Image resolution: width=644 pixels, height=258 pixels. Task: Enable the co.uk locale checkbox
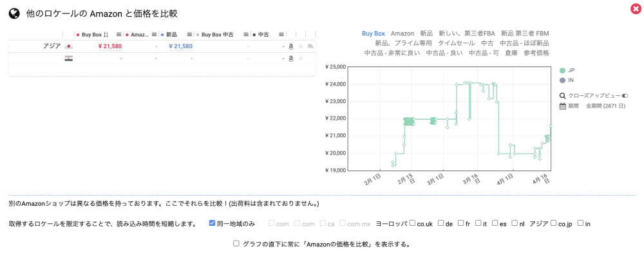(x=412, y=223)
